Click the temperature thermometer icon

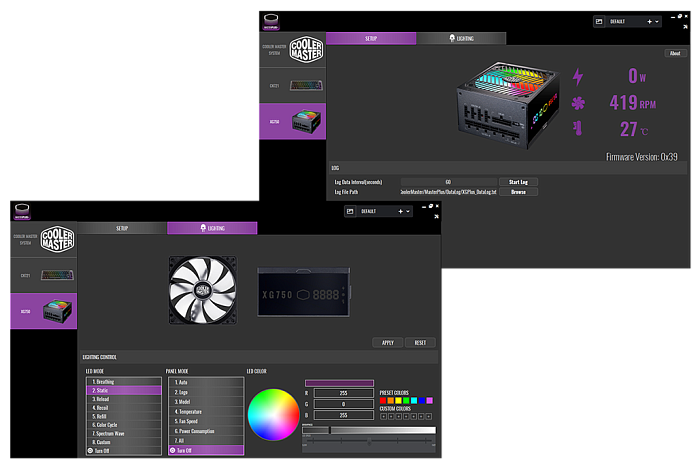tap(578, 128)
